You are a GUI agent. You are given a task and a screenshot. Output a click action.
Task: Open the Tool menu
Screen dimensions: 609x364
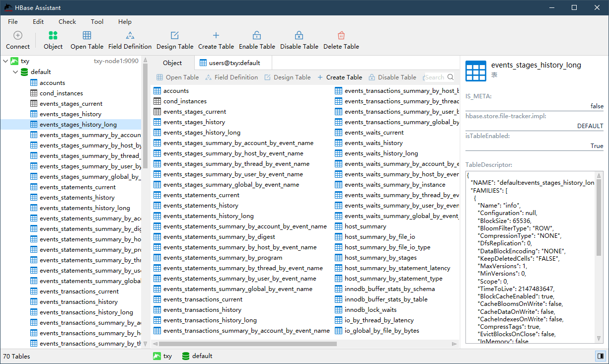[x=97, y=21]
